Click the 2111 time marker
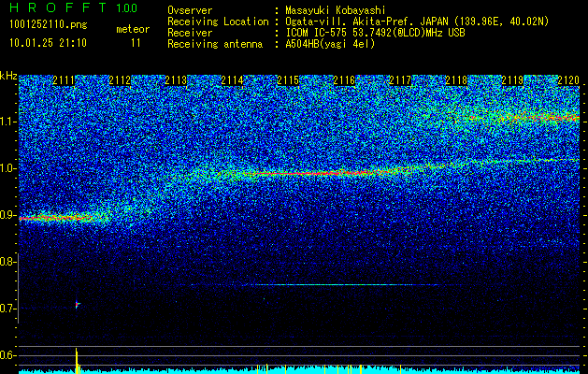588x374 pixels. pyautogui.click(x=64, y=80)
